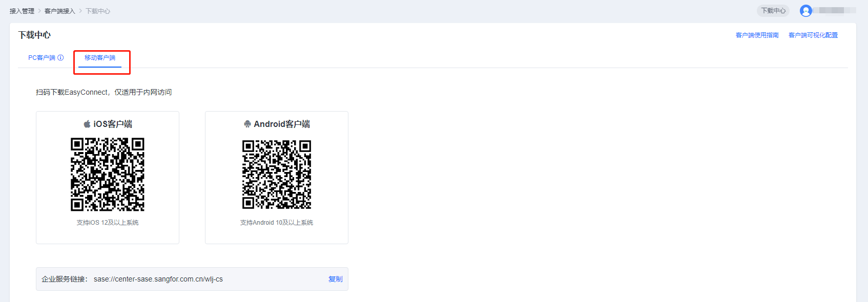Click the user avatar icon
This screenshot has width=868, height=302.
click(x=805, y=11)
